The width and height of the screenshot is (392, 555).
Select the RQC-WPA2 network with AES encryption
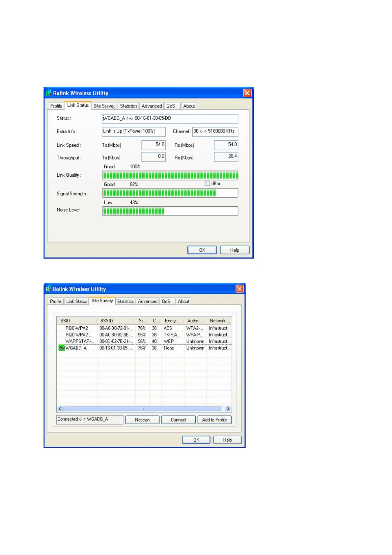tap(144, 328)
